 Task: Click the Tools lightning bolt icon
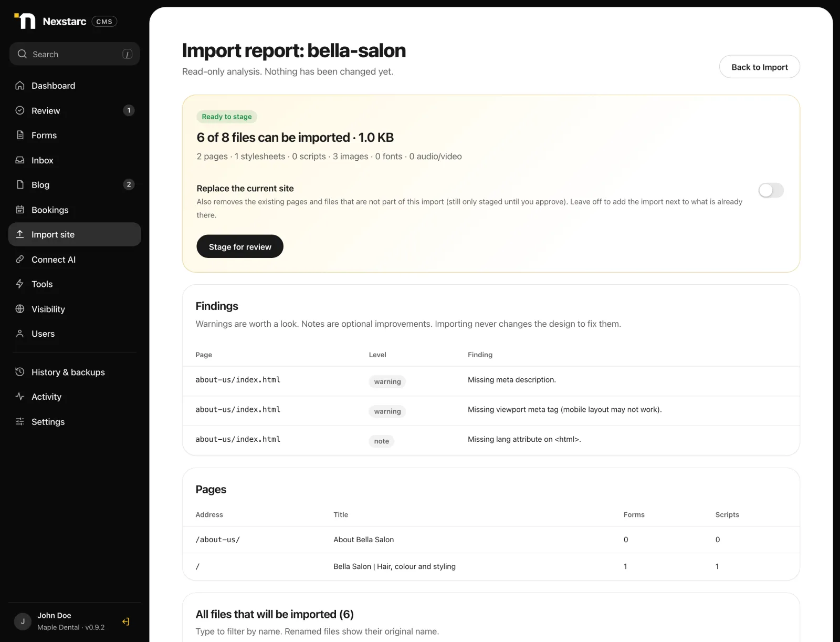tap(20, 284)
